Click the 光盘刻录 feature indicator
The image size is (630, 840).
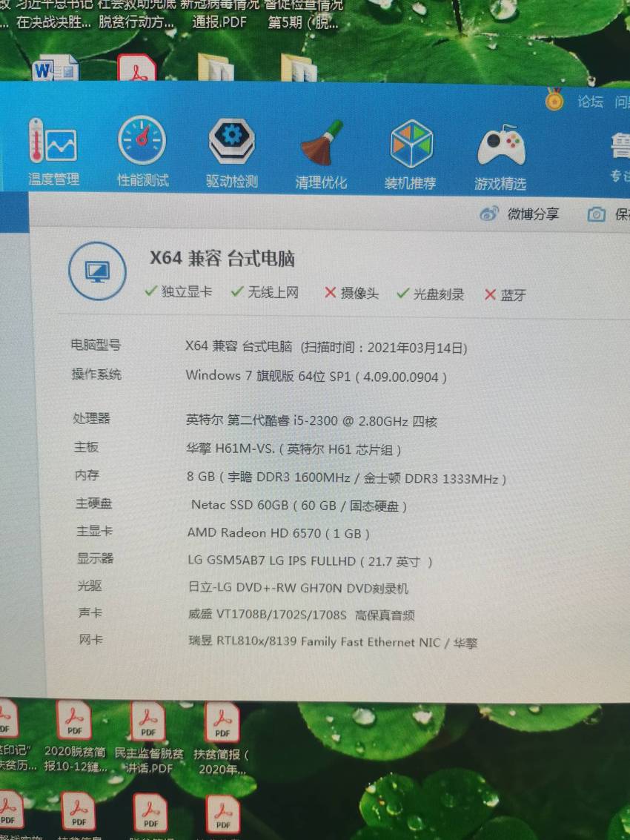click(x=430, y=294)
